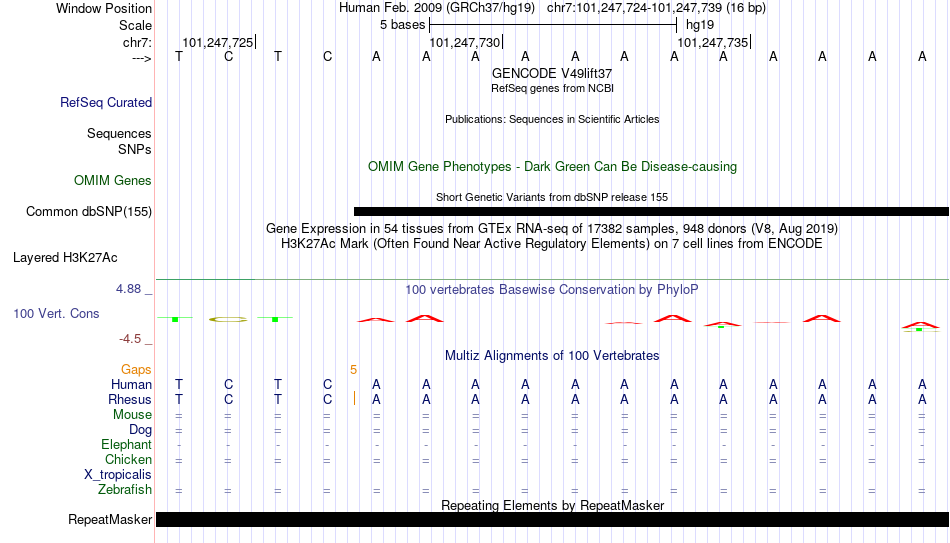Click the orange insertion bar in Rhesus row
950x543 pixels.
(354, 399)
